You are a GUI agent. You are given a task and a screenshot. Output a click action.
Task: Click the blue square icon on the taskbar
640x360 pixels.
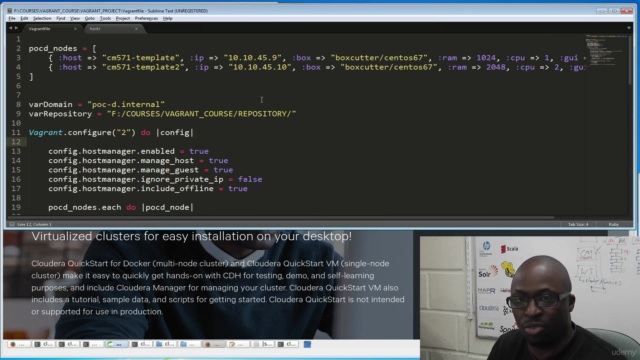coord(307,344)
